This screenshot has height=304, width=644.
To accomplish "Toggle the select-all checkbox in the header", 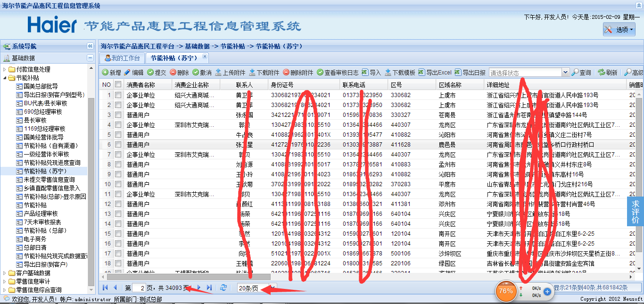I will pos(118,85).
